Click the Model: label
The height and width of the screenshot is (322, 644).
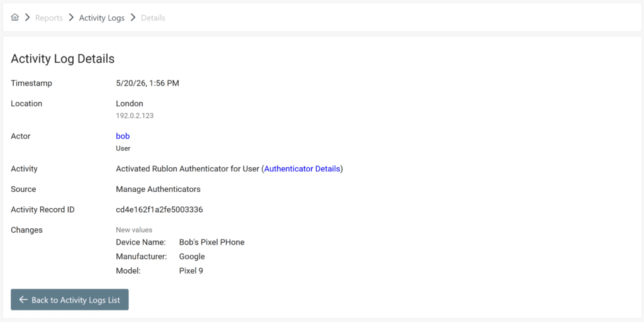coord(128,271)
